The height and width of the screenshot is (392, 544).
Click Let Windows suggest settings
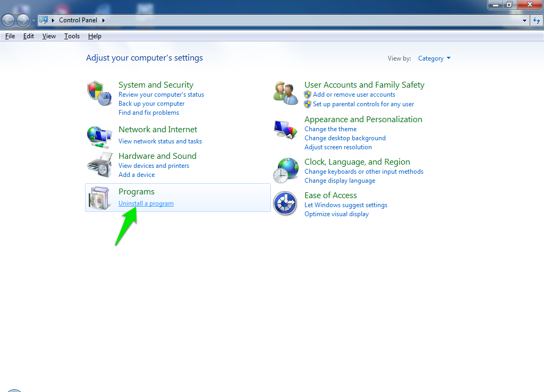345,205
